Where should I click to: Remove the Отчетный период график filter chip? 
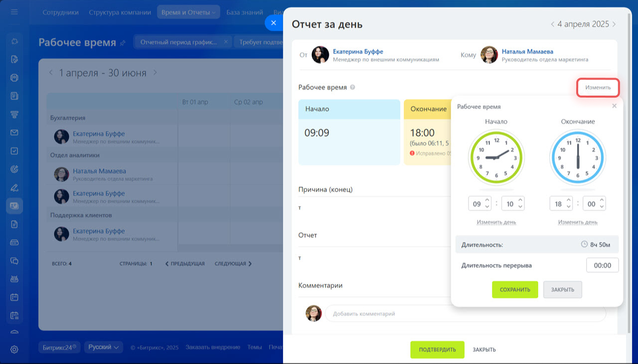(x=226, y=42)
